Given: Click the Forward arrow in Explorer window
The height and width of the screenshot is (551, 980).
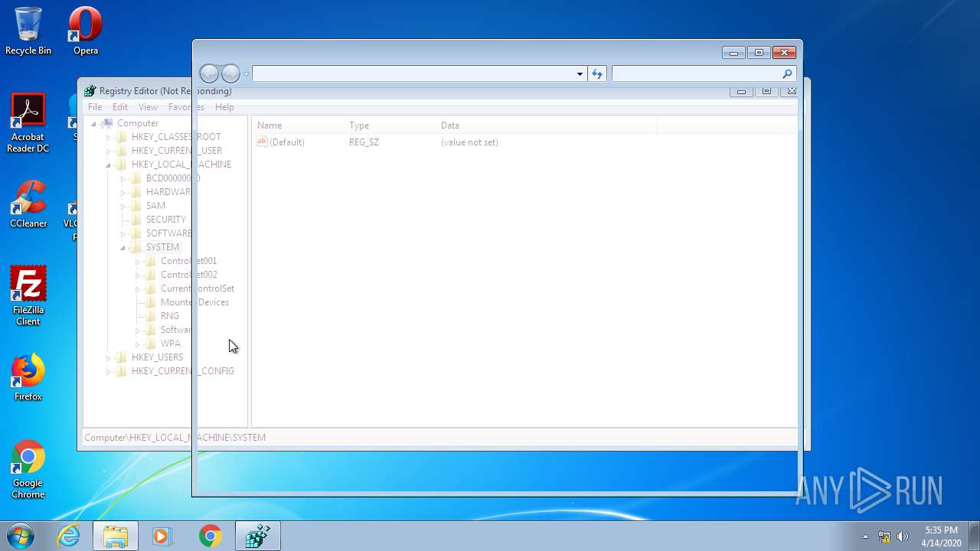Looking at the screenshot, I should click(230, 73).
